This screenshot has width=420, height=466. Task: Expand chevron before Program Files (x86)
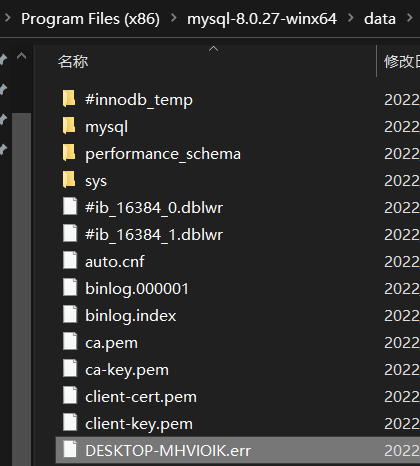coord(8,18)
